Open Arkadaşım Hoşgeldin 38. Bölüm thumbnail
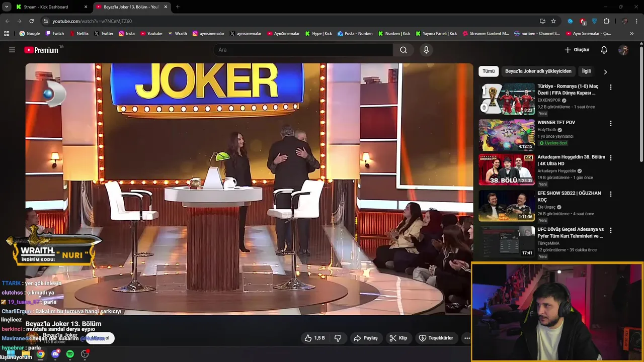 [507, 170]
